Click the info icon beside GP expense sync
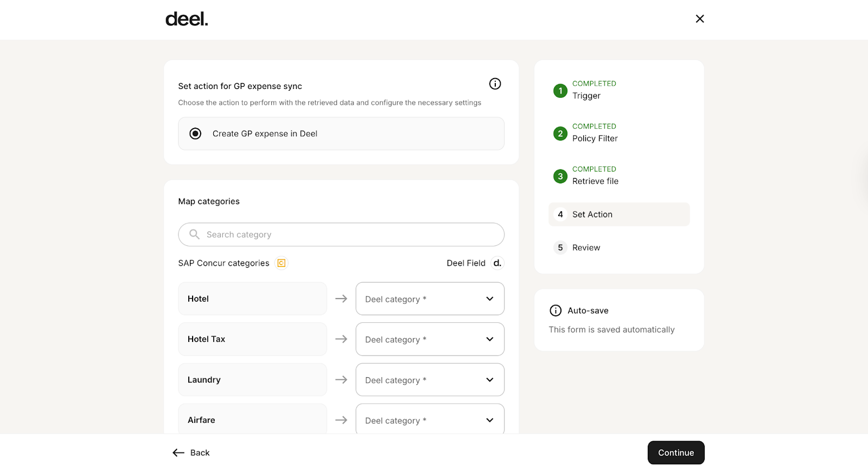The image size is (868, 470). 495,84
